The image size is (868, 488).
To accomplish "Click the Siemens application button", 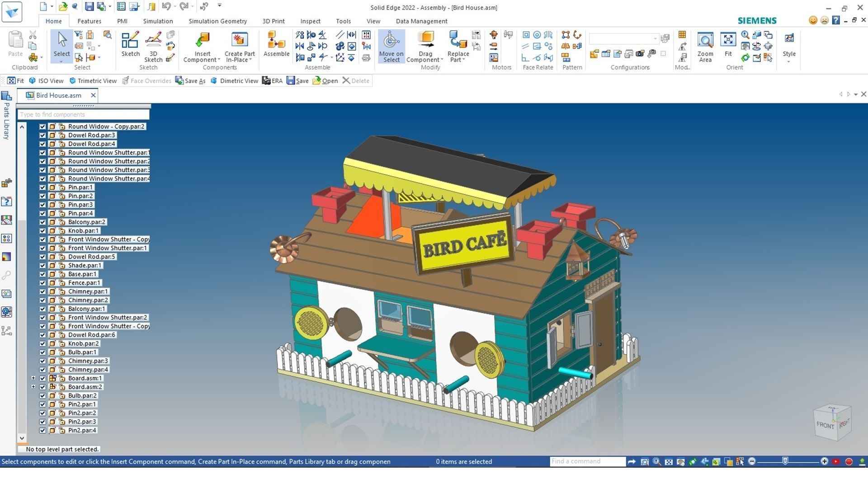I will coord(12,12).
